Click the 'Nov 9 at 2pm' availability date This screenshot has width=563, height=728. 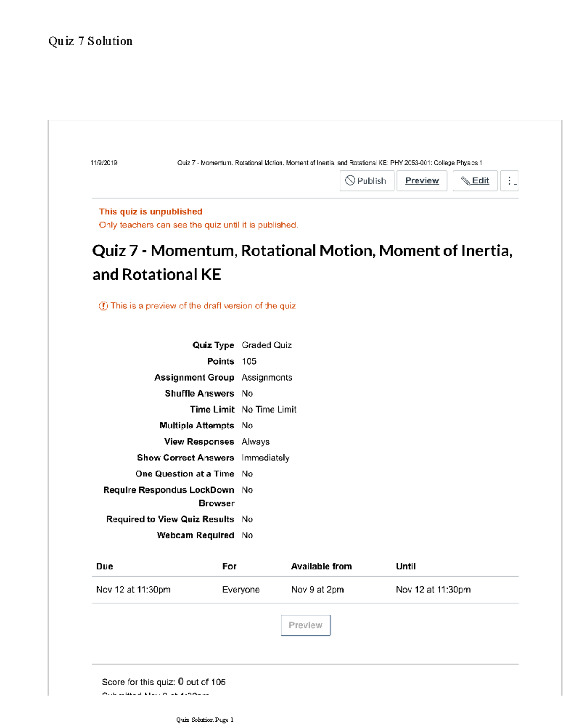318,589
